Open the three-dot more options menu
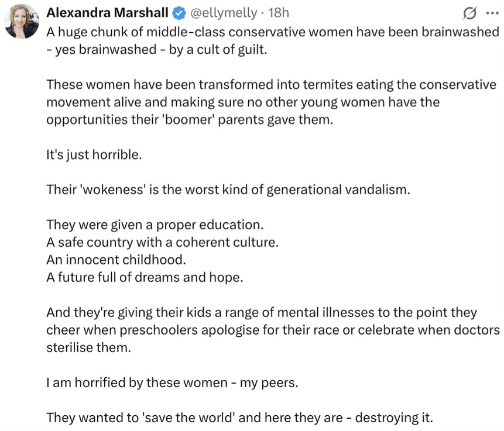 [492, 13]
